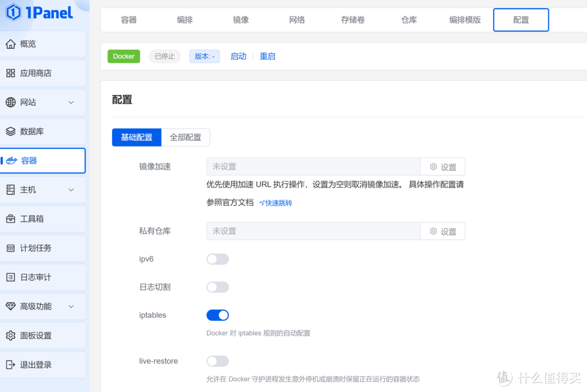Click the 私有仓库 private registry input field
This screenshot has height=392, width=587.
[313, 231]
